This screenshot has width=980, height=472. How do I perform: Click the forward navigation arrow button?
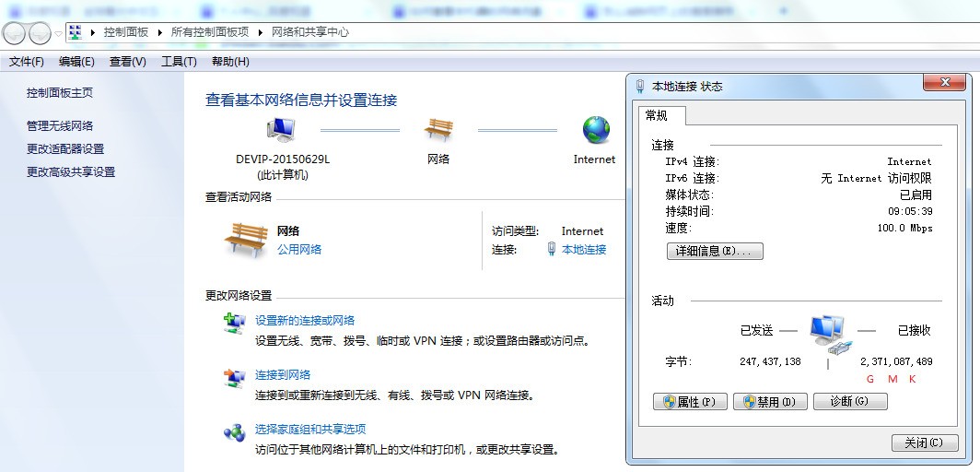click(x=40, y=33)
